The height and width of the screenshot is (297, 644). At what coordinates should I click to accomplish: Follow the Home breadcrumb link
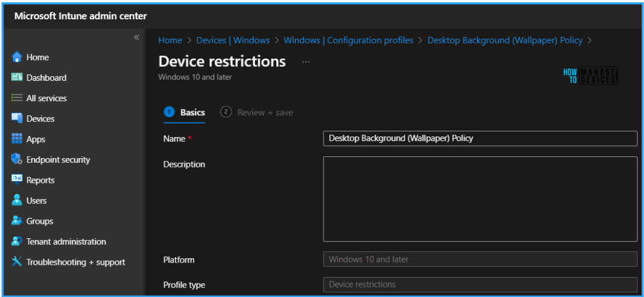pos(170,40)
